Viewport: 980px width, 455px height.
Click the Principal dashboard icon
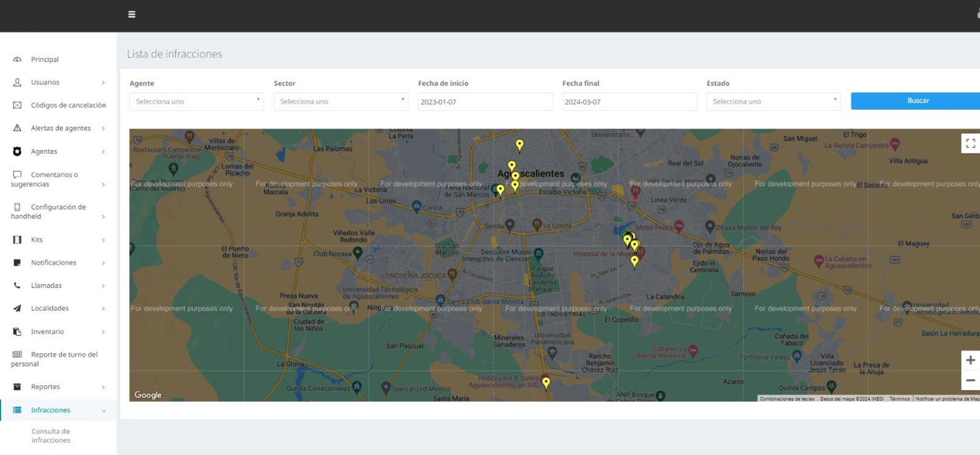[x=17, y=59]
